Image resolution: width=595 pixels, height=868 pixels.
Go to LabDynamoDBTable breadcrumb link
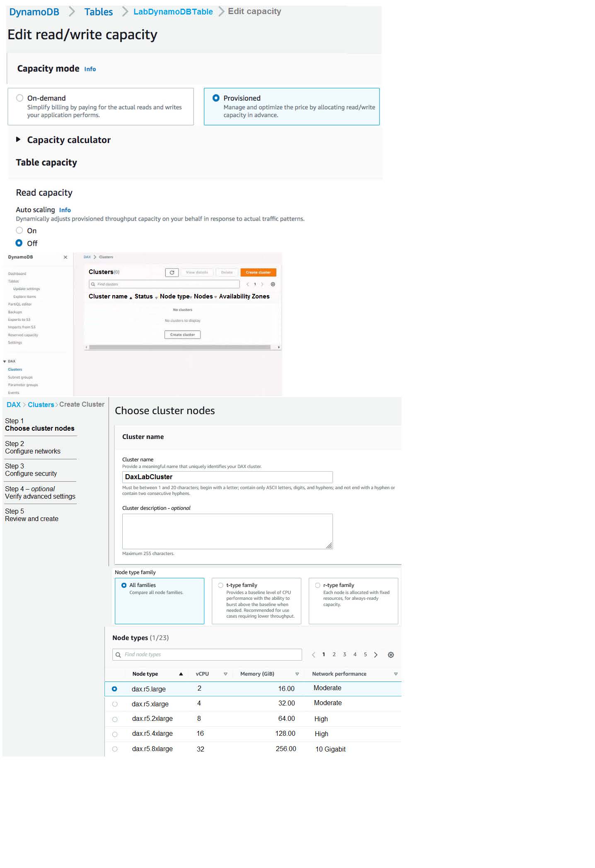[x=173, y=12]
